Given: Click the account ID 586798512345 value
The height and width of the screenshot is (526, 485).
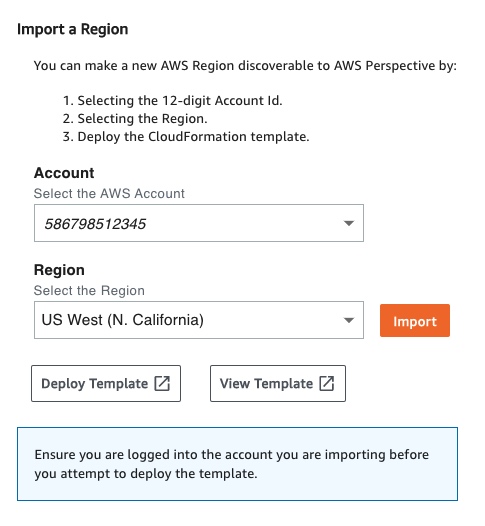Looking at the screenshot, I should [x=95, y=224].
